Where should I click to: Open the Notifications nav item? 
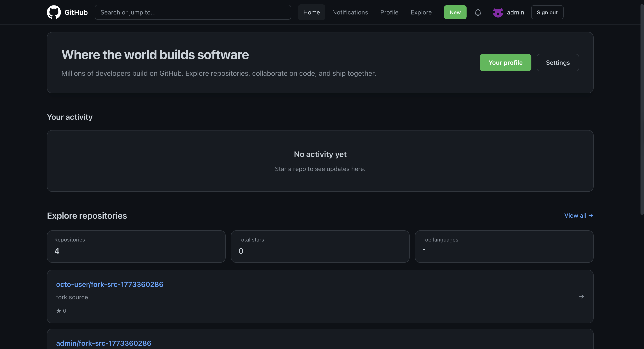(x=350, y=12)
